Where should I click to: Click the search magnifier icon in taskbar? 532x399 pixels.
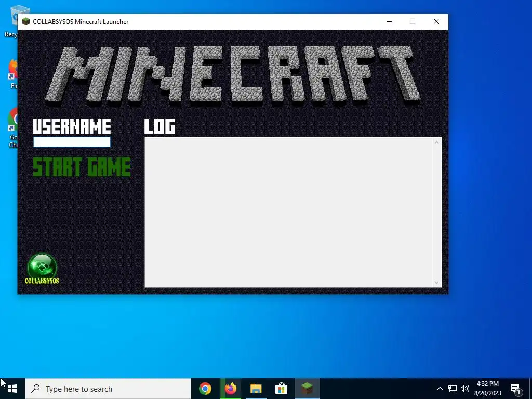pyautogui.click(x=35, y=389)
